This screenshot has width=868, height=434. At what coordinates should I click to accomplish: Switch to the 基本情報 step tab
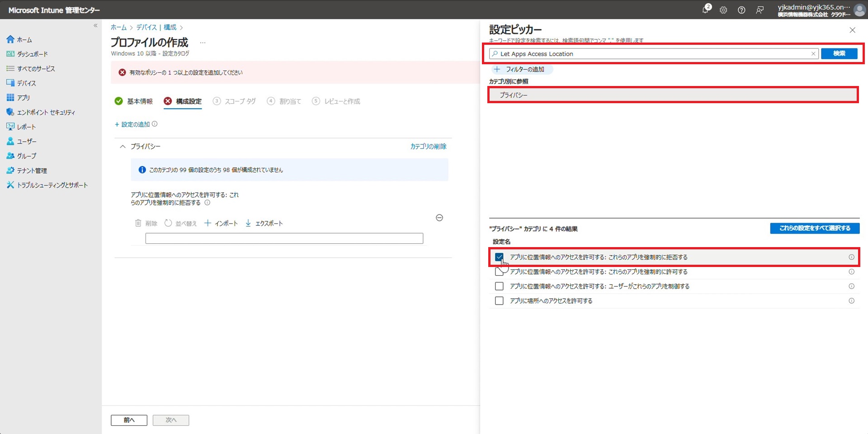coord(134,101)
